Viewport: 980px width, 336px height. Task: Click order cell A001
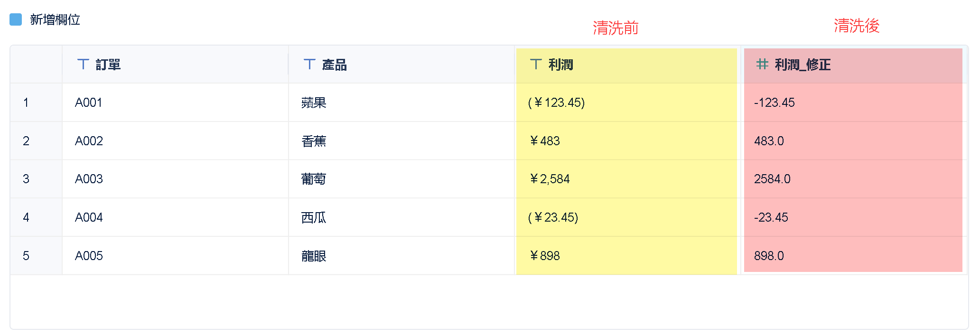click(89, 103)
